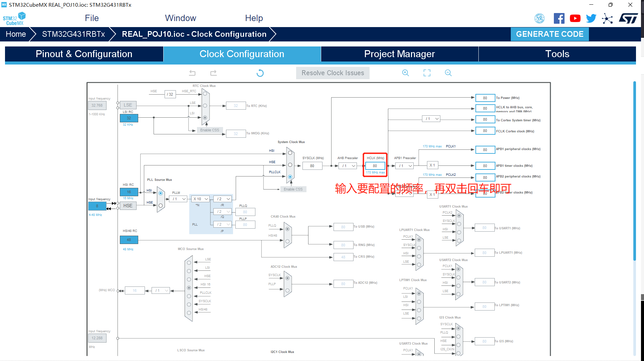The height and width of the screenshot is (361, 644).
Task: Select PLLQ in CK48 Clock Mux
Action: (x=287, y=229)
